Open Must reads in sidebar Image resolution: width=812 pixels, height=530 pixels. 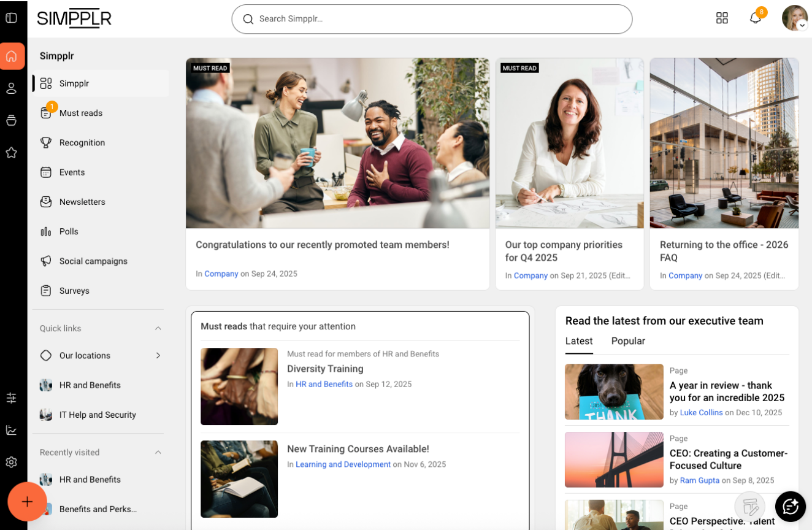click(x=81, y=113)
